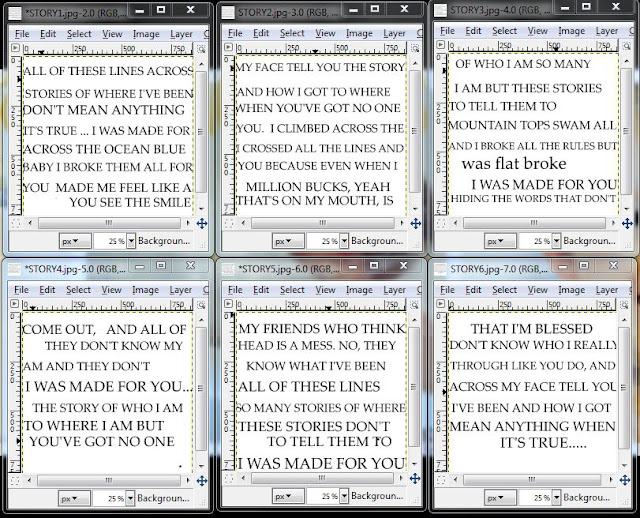The width and height of the screenshot is (640, 518).
Task: Open Image menu in STORY1 window
Action: pyautogui.click(x=146, y=34)
